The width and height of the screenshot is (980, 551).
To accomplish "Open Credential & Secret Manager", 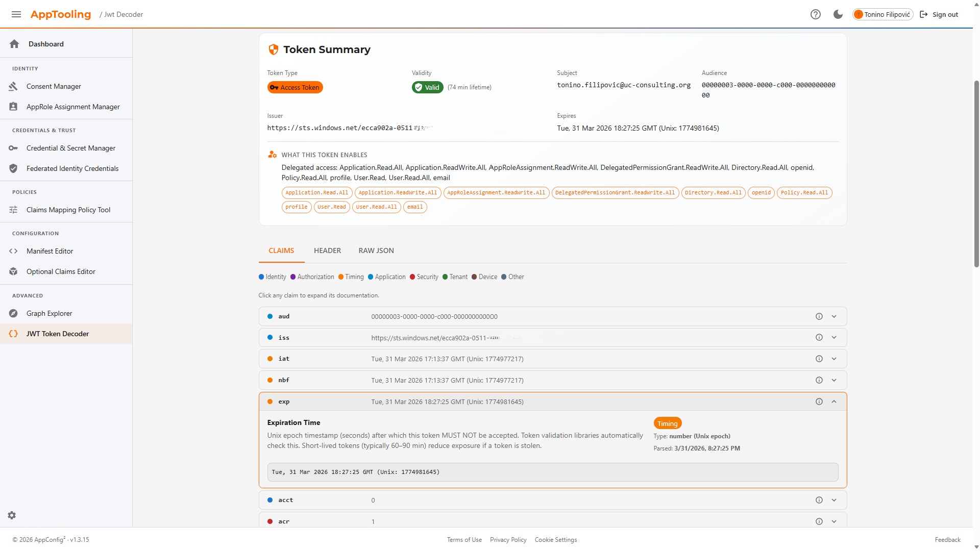I will tap(71, 148).
